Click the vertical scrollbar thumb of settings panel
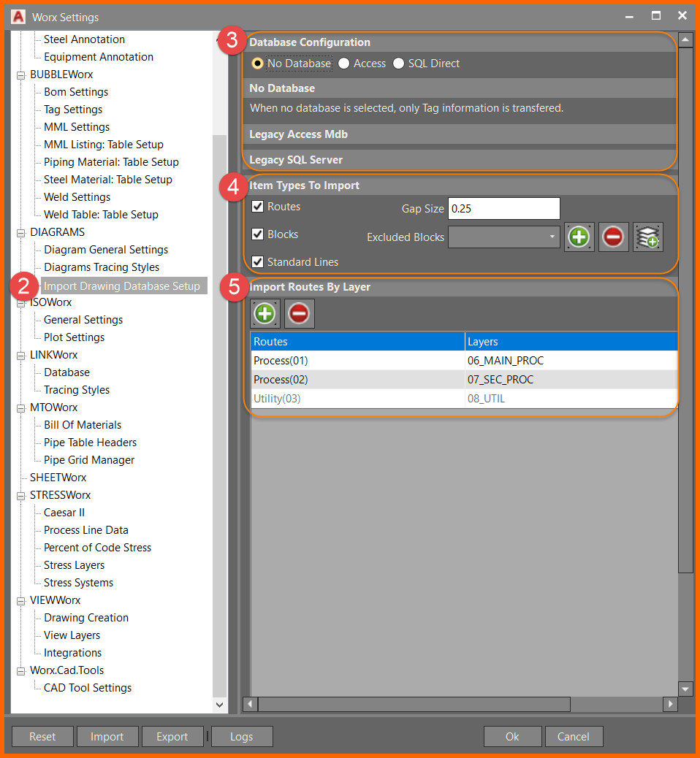Screen dimensions: 700x758 click(685, 310)
